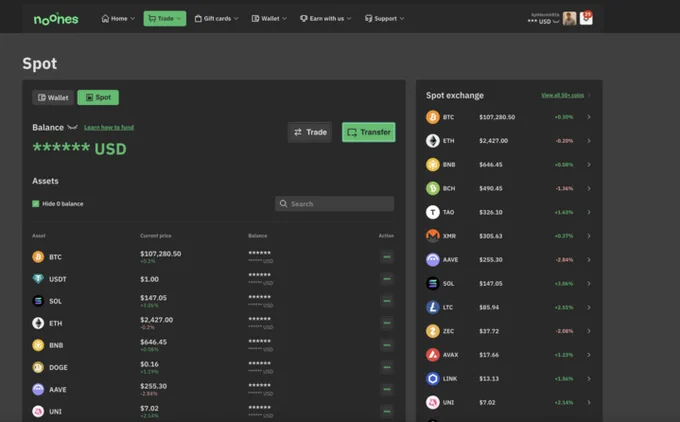Click LTC icon in Spot exchange list
680x422 pixels.
tap(432, 308)
